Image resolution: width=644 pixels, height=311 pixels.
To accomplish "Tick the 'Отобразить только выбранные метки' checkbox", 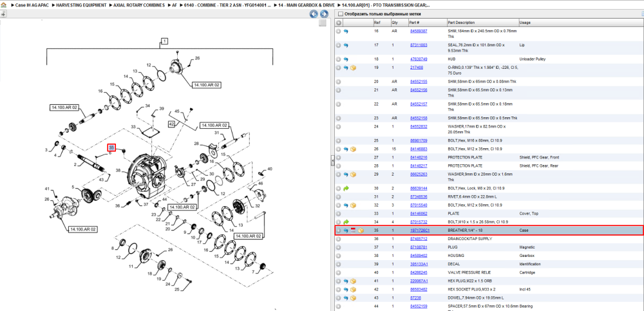I will [x=340, y=14].
